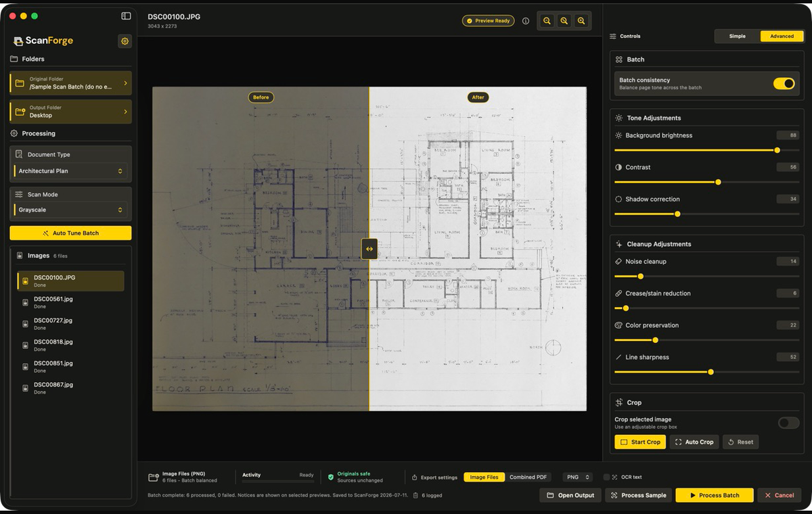This screenshot has width=812, height=514.
Task: Switch to the Advanced controls tab
Action: [782, 36]
